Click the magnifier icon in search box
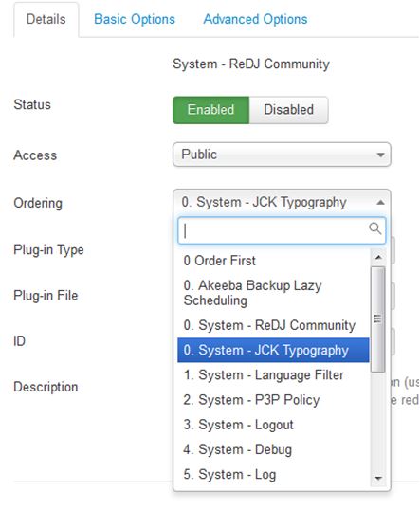The height and width of the screenshot is (528, 420). (374, 228)
